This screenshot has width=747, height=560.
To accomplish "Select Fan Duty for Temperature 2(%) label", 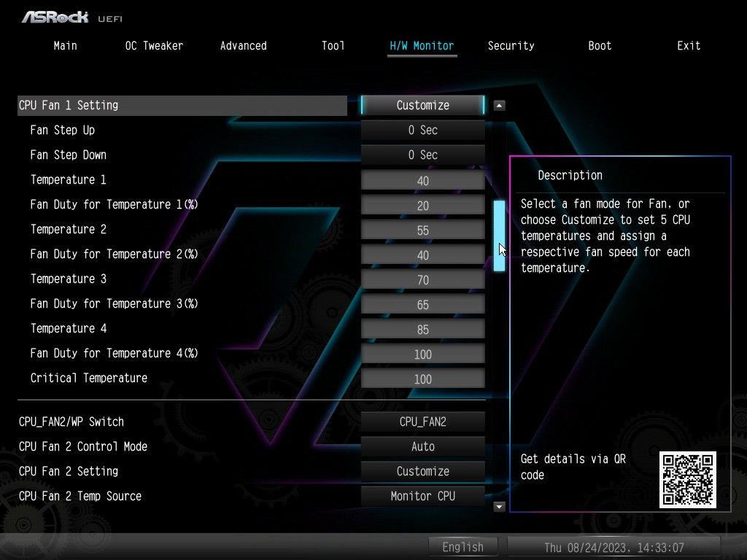I will coord(114,254).
